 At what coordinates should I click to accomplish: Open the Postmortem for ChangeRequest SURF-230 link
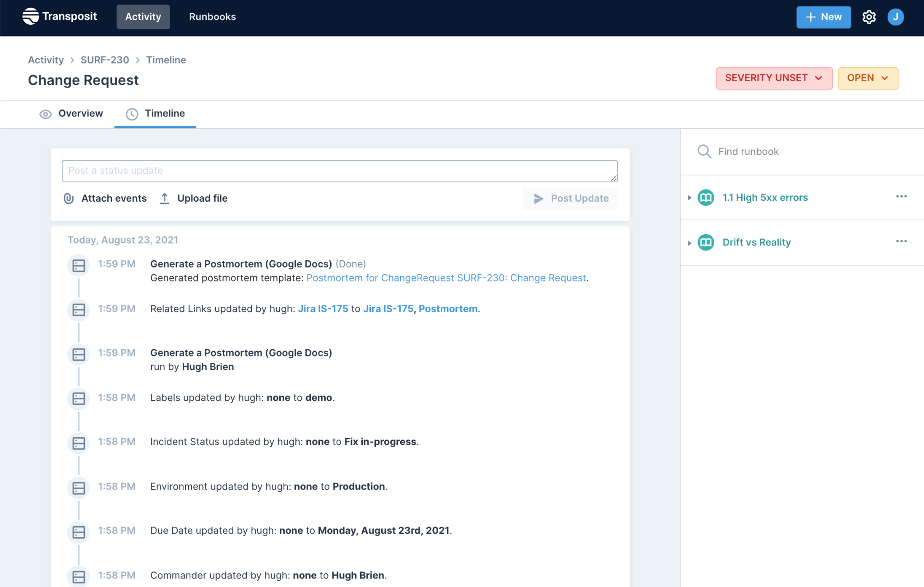pyautogui.click(x=446, y=278)
